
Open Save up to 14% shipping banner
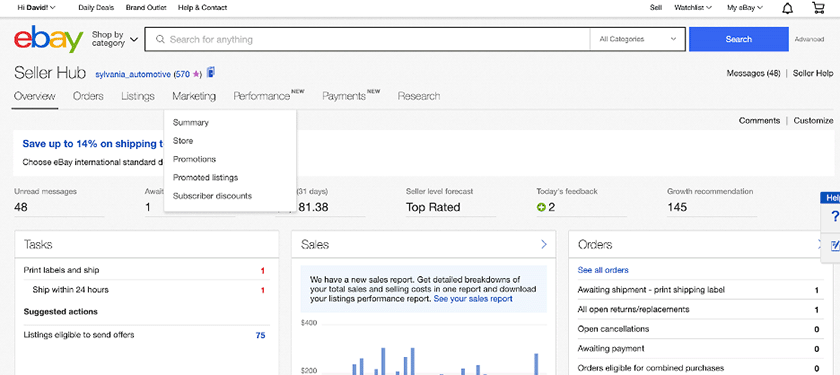[x=93, y=144]
